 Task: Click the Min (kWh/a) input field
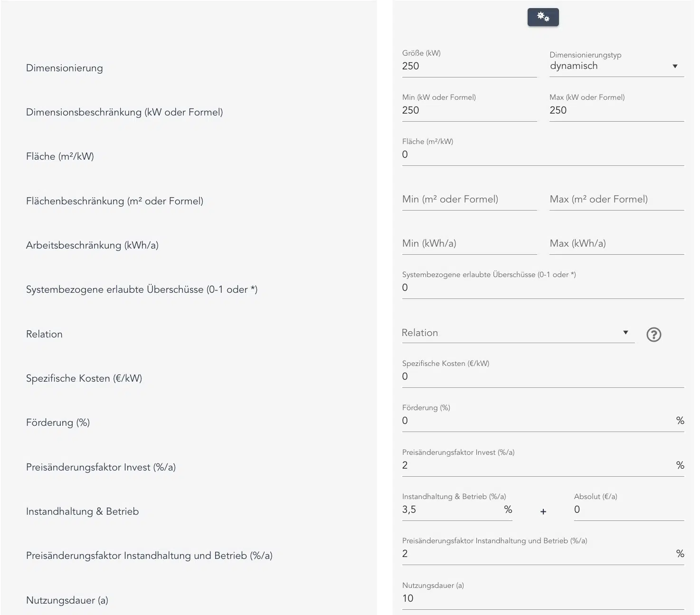tap(469, 244)
